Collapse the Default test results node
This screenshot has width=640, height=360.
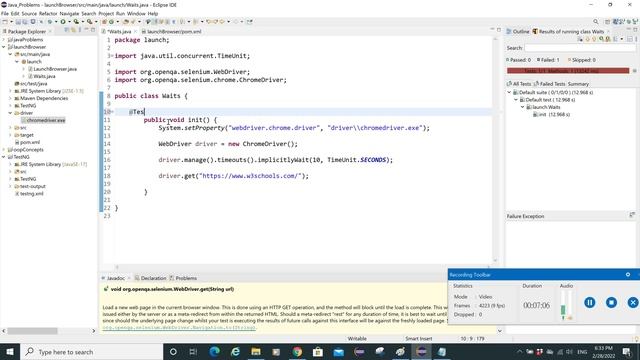click(516, 100)
